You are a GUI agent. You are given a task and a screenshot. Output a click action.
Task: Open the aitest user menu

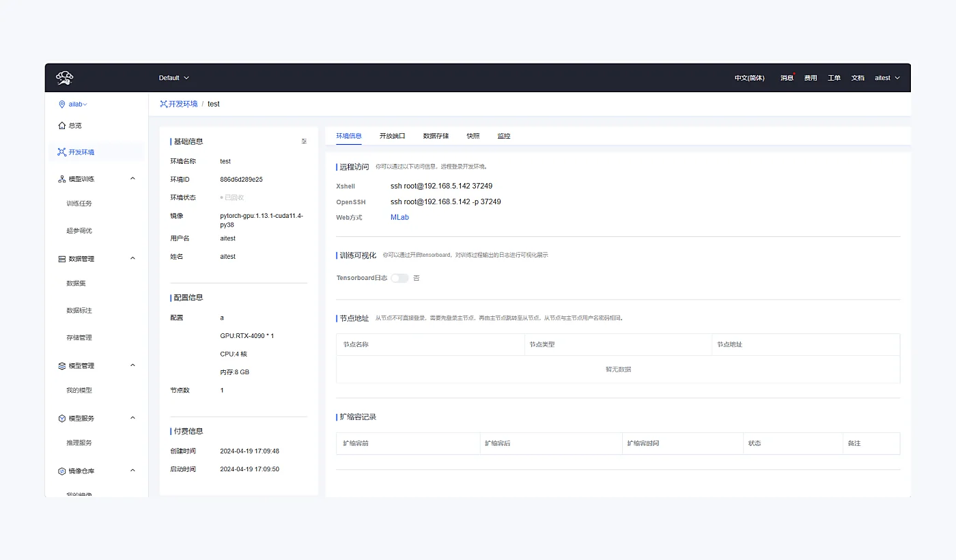(887, 78)
